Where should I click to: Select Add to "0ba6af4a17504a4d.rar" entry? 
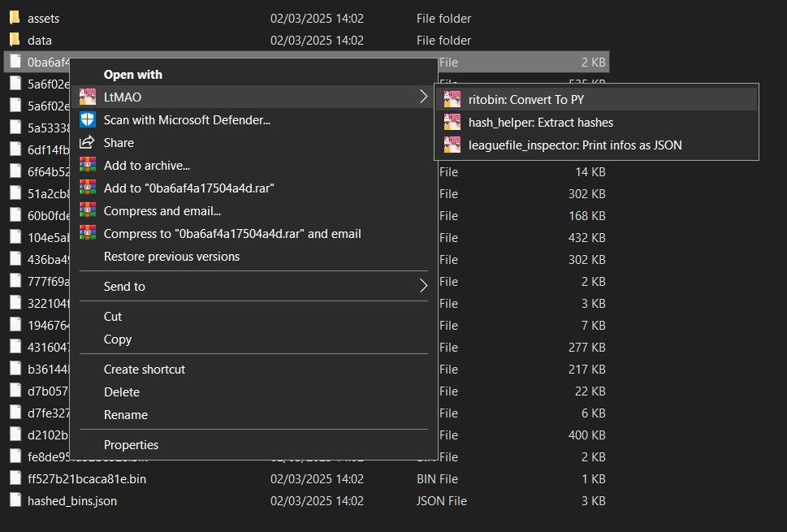188,188
